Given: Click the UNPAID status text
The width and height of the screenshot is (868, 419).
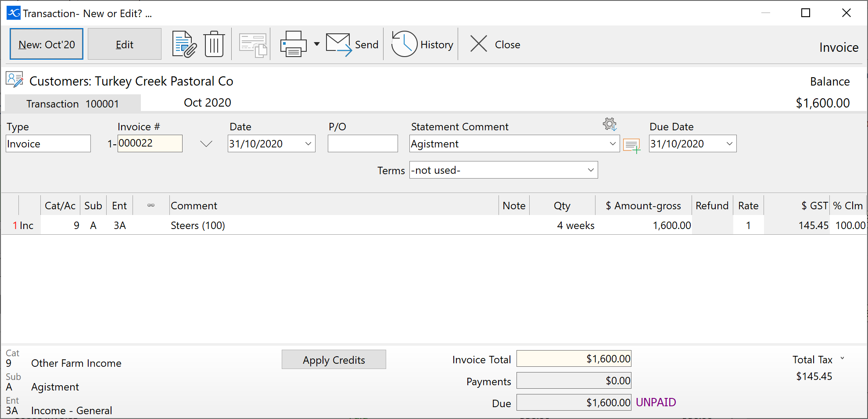Looking at the screenshot, I should (x=656, y=402).
